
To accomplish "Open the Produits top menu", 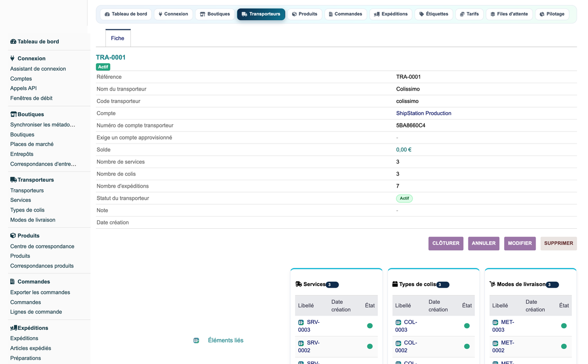I will 305,14.
